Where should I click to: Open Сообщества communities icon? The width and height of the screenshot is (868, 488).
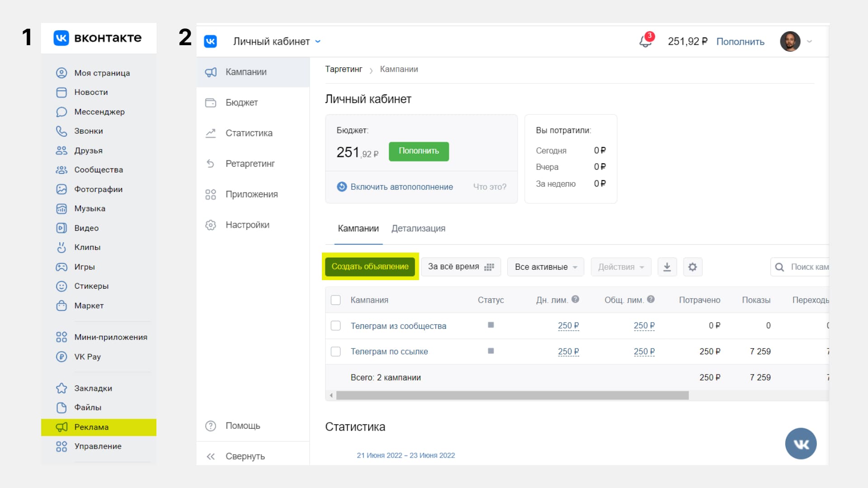tap(61, 170)
